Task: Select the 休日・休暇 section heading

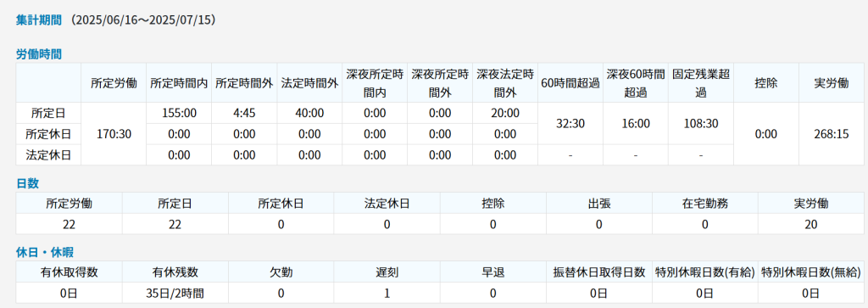Action: click(42, 252)
